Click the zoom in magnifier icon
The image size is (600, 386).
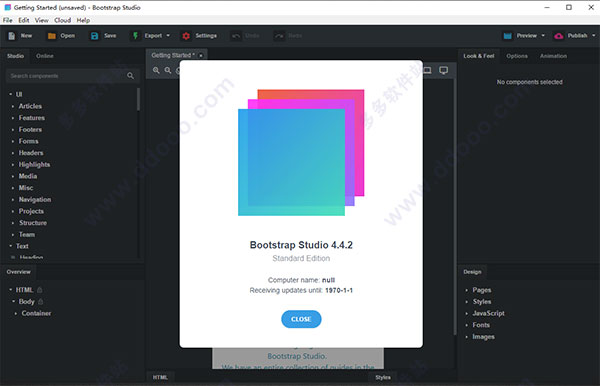pyautogui.click(x=156, y=70)
